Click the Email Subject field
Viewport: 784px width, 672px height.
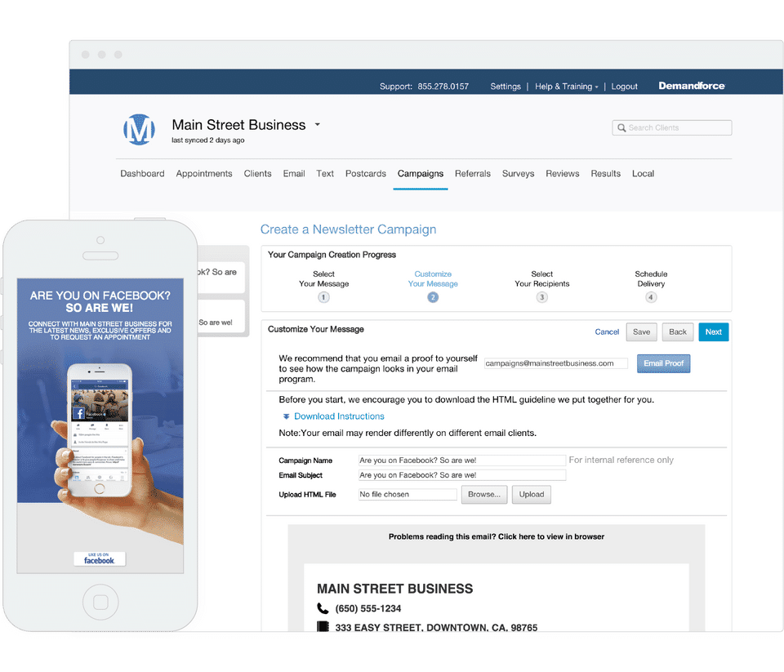click(x=462, y=475)
